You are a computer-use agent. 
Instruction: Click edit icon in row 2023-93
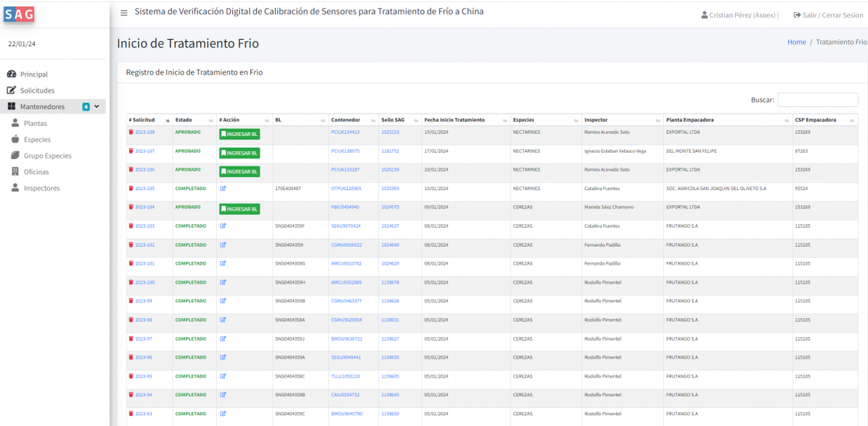pos(223,414)
